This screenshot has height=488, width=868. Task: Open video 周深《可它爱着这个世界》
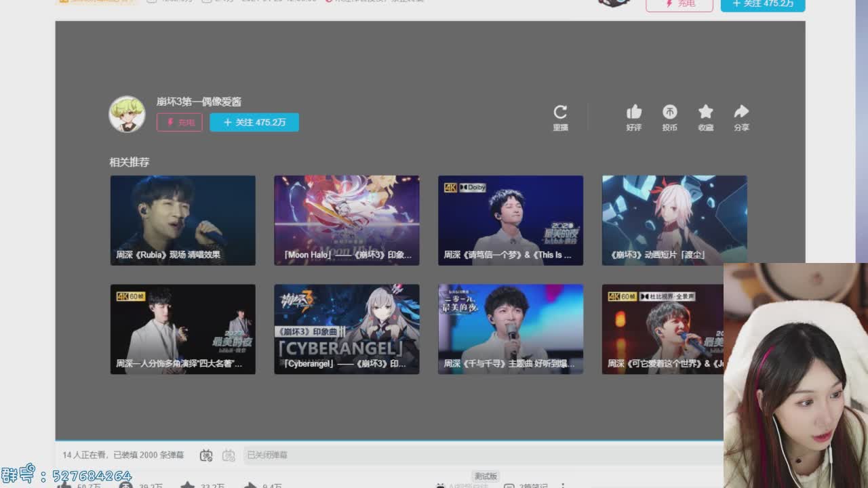(x=663, y=329)
